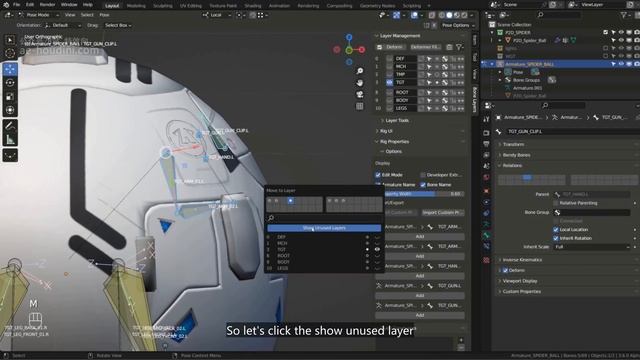Click the zoom magnifier viewport icon
This screenshot has width=640, height=360.
coord(360,71)
